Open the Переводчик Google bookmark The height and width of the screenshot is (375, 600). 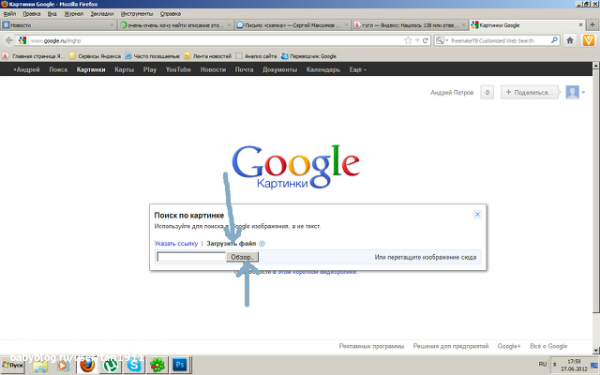309,56
